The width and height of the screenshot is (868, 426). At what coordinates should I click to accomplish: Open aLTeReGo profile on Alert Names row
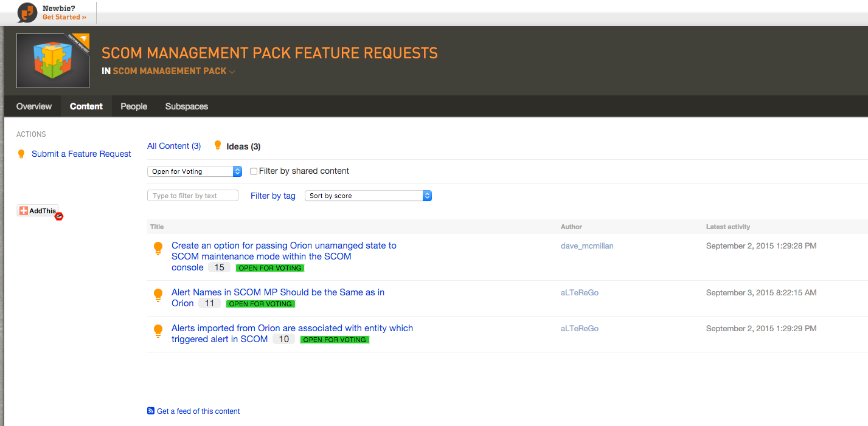pyautogui.click(x=580, y=292)
